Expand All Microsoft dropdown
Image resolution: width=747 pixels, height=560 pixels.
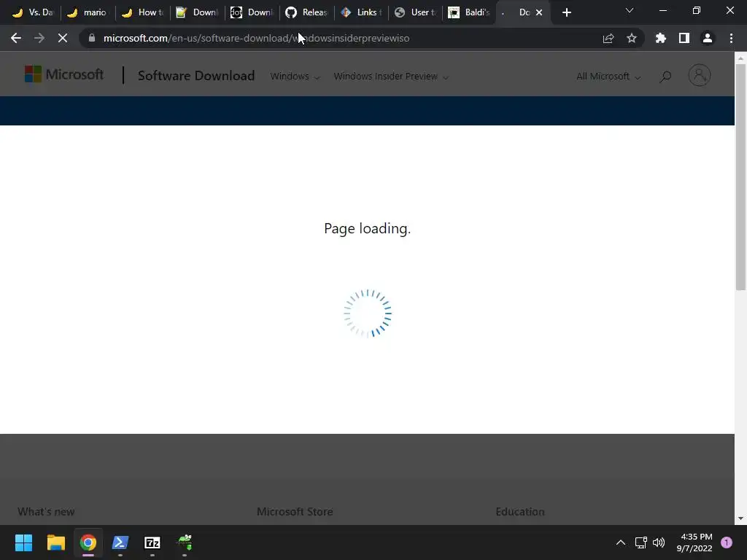(x=608, y=76)
